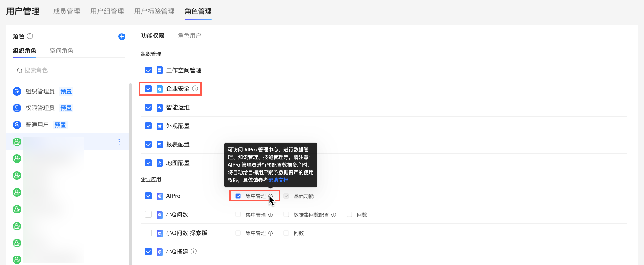This screenshot has width=644, height=265.
Task: Check the 数据集问数配置 checkbox
Action: [x=286, y=214]
